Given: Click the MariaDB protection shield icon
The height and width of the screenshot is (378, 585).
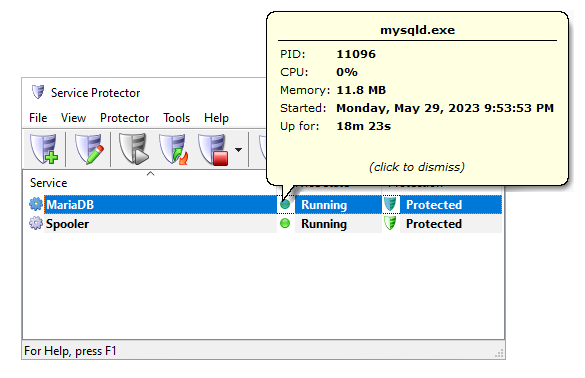Looking at the screenshot, I should coord(390,204).
